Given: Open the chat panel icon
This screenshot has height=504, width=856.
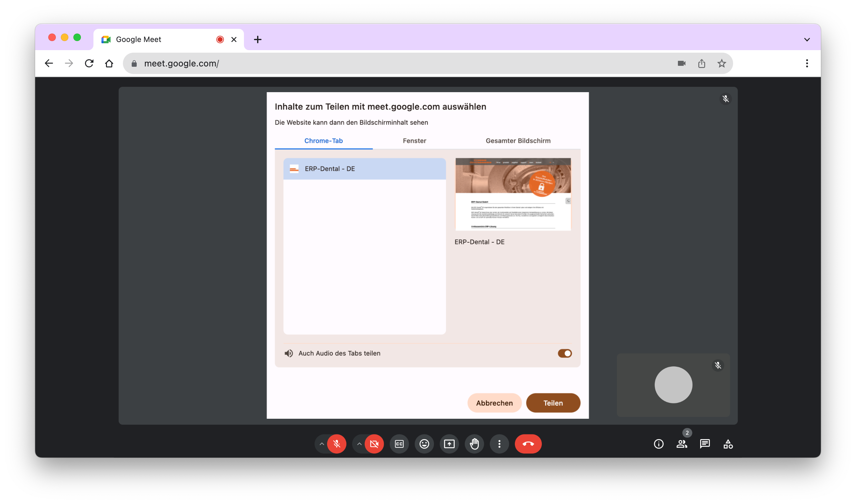Looking at the screenshot, I should coord(705,444).
